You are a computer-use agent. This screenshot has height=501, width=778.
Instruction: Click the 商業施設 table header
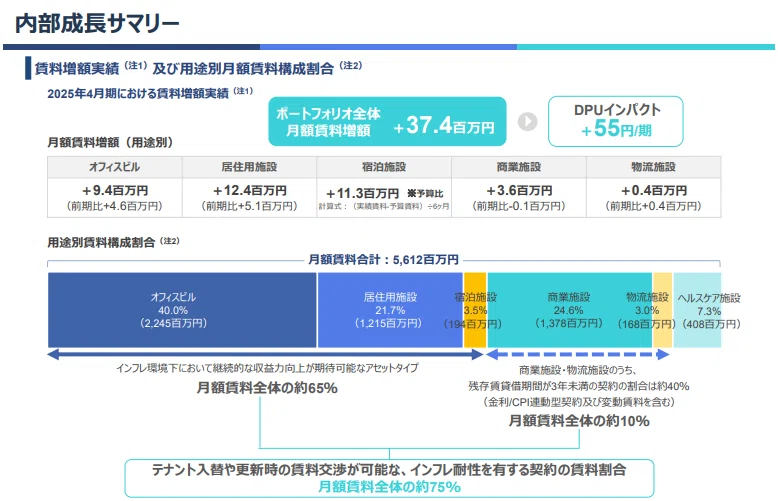coord(519,167)
